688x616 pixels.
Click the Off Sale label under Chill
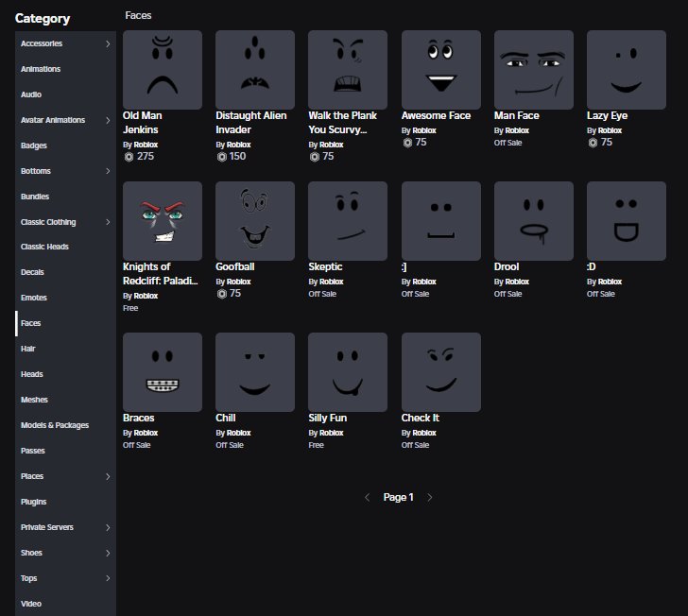(x=230, y=445)
